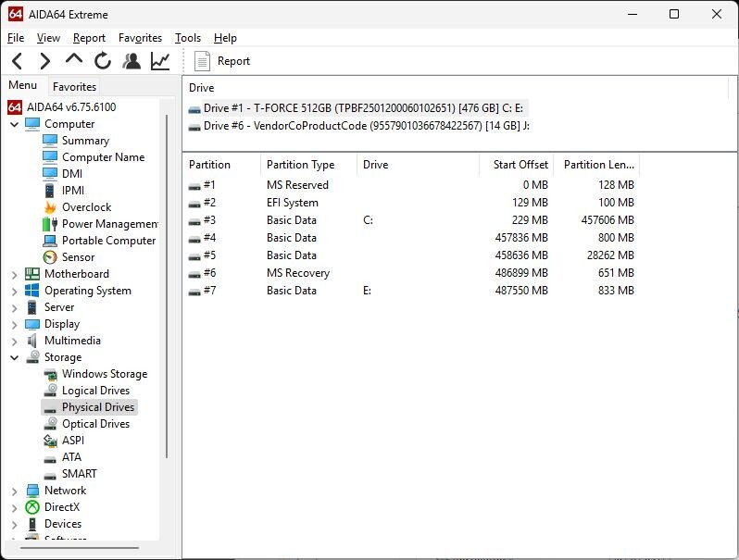This screenshot has height=560, width=739.
Task: Expand the Network tree node
Action: click(14, 491)
